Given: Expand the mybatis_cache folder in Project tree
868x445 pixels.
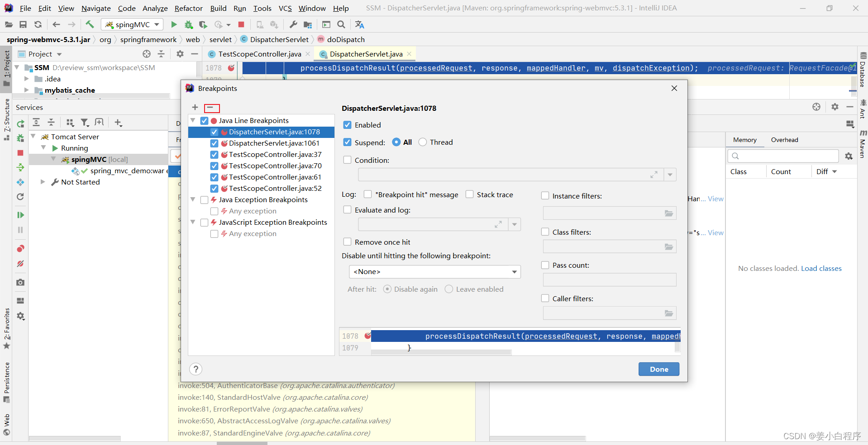Looking at the screenshot, I should tap(26, 90).
